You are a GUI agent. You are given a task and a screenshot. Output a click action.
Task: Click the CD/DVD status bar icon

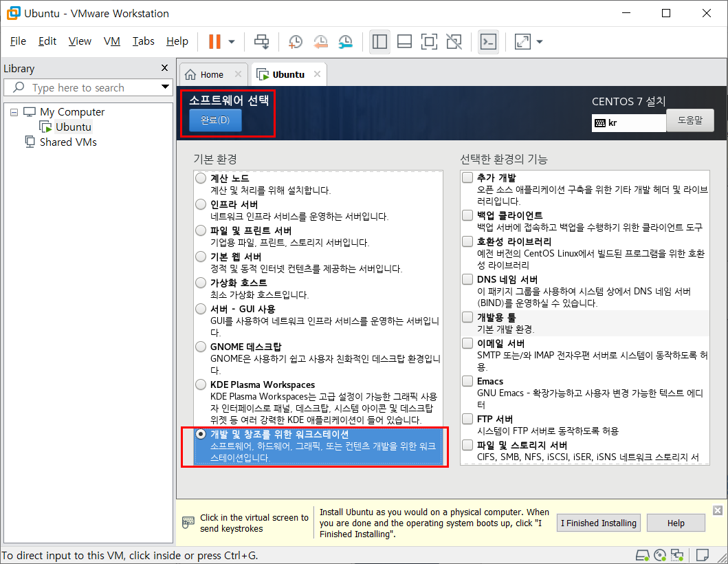click(660, 555)
